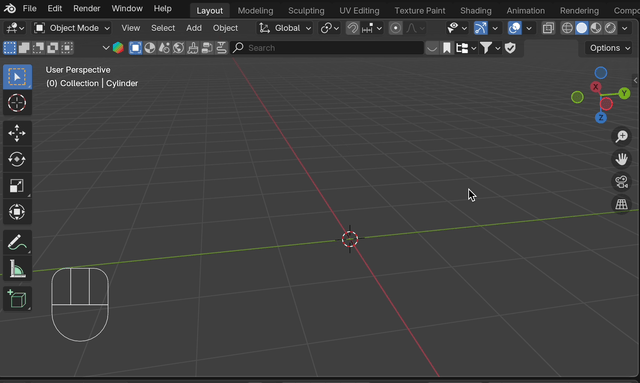Select the Select Box tool

coord(17,77)
